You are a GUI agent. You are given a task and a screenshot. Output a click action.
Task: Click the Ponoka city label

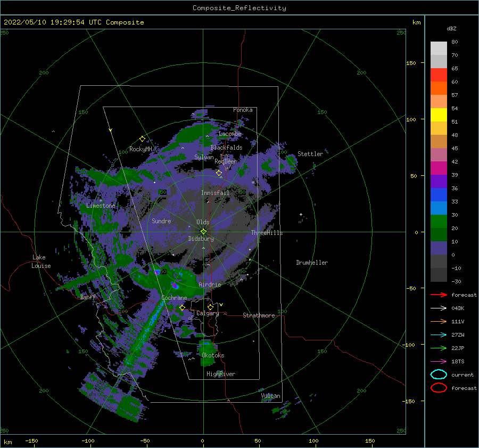[x=243, y=110]
